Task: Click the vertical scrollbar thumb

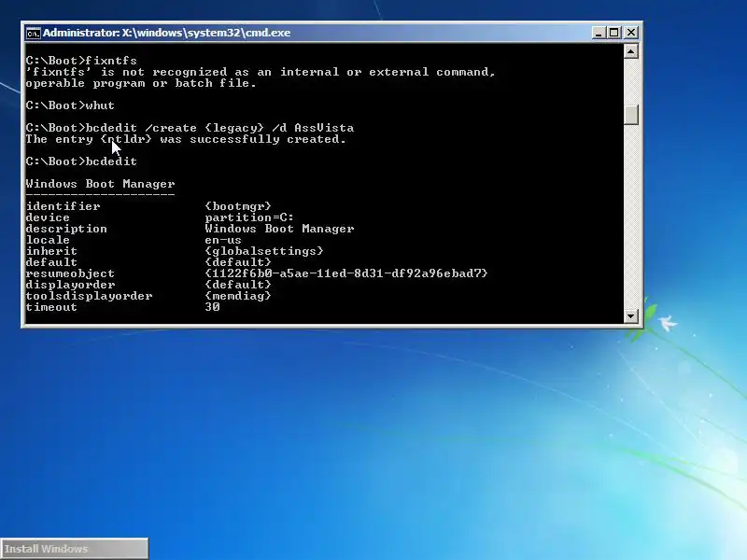Action: point(631,114)
